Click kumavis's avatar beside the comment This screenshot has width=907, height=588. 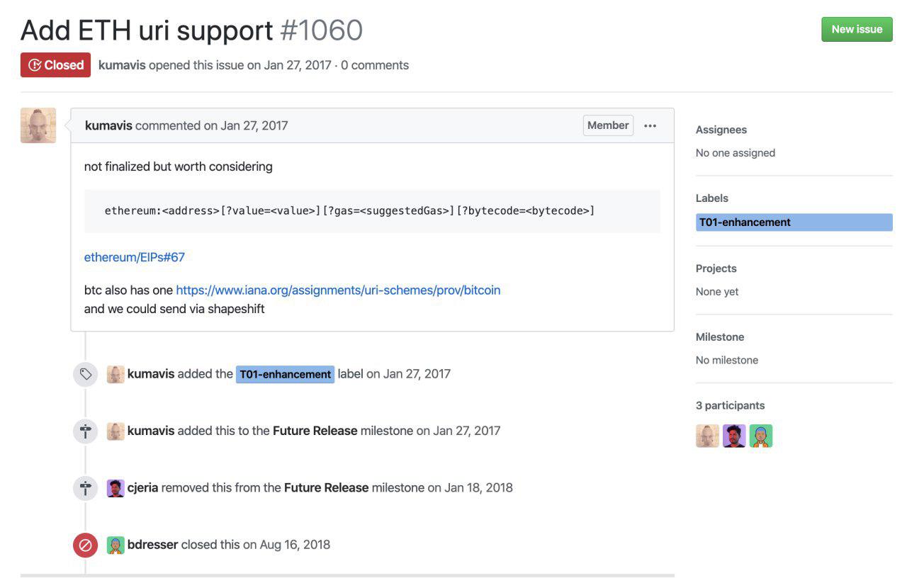point(38,125)
